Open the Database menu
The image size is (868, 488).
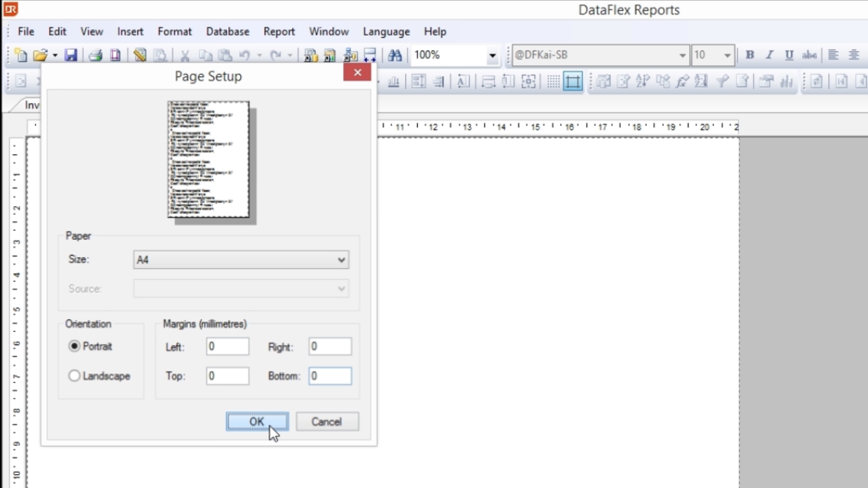tap(227, 32)
